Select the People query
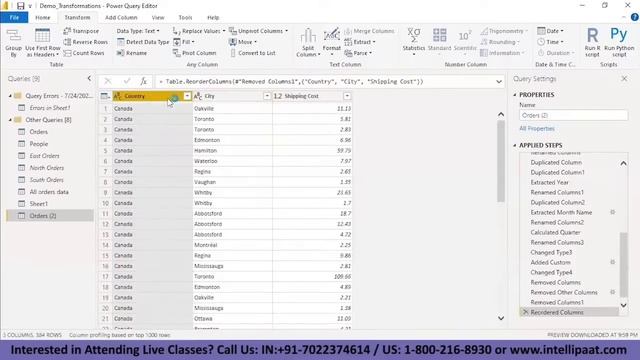This screenshot has height=360, width=640. pos(39,144)
